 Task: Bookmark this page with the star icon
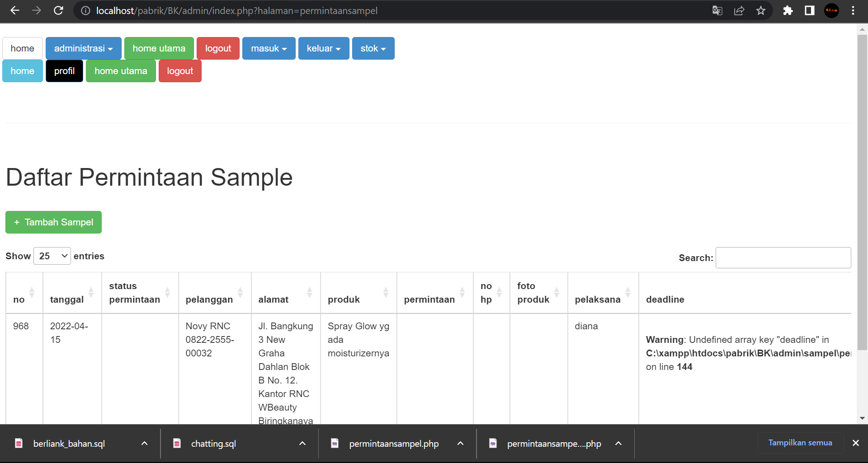click(x=761, y=10)
